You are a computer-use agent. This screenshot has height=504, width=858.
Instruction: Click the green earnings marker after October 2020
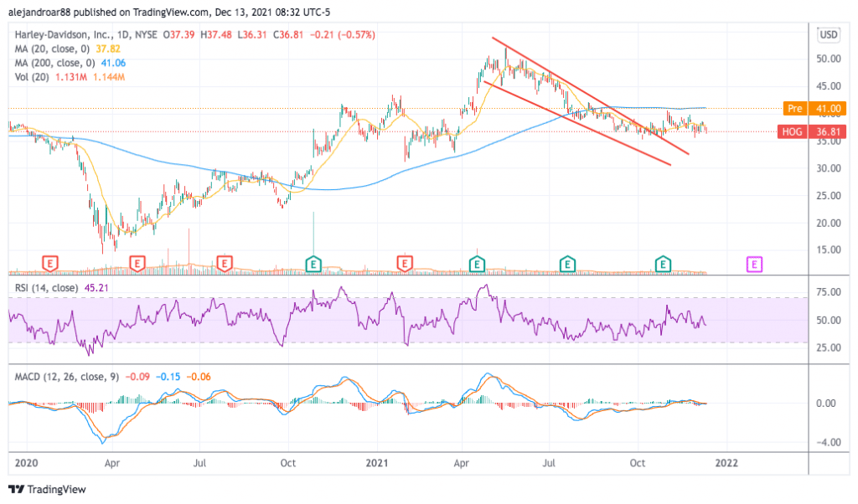pyautogui.click(x=313, y=265)
